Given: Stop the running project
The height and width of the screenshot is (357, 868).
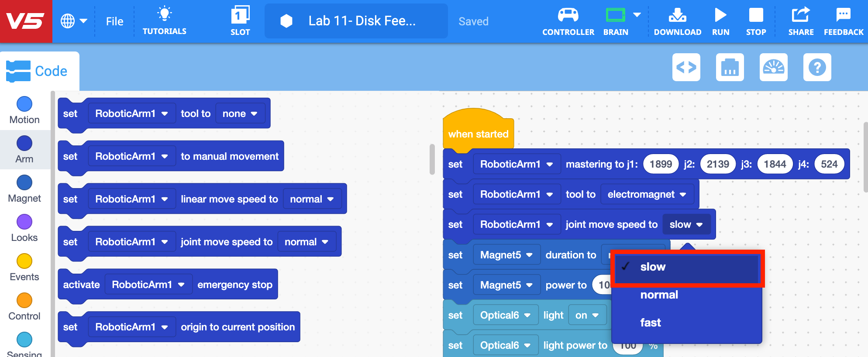Looking at the screenshot, I should tap(756, 21).
